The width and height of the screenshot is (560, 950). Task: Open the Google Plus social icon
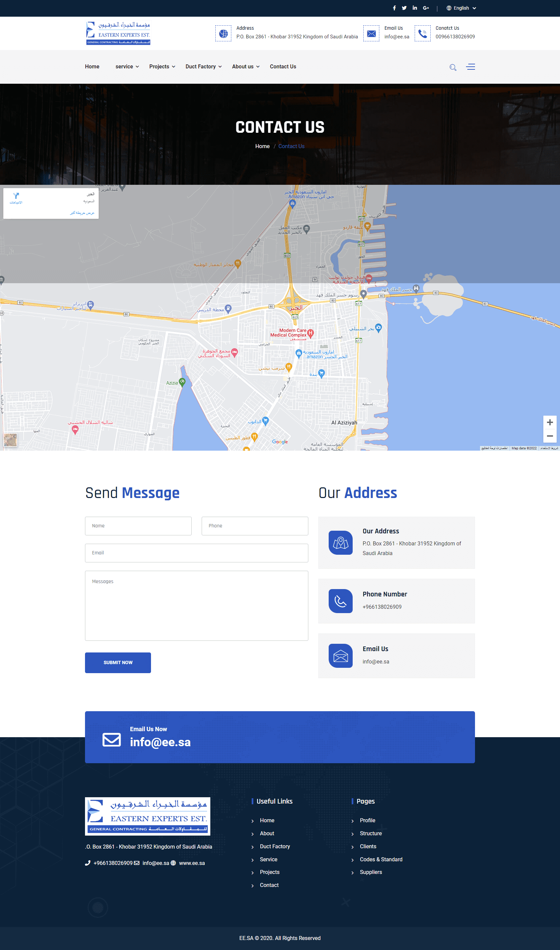426,8
